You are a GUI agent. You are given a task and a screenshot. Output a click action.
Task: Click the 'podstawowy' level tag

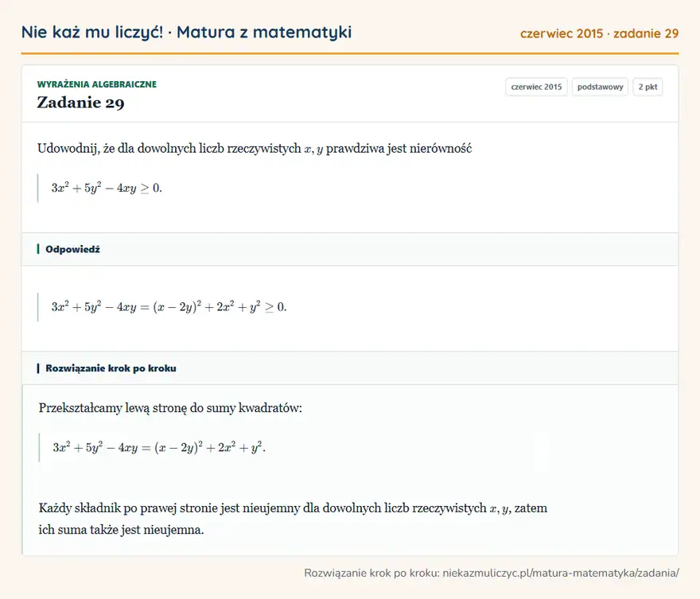pos(600,87)
